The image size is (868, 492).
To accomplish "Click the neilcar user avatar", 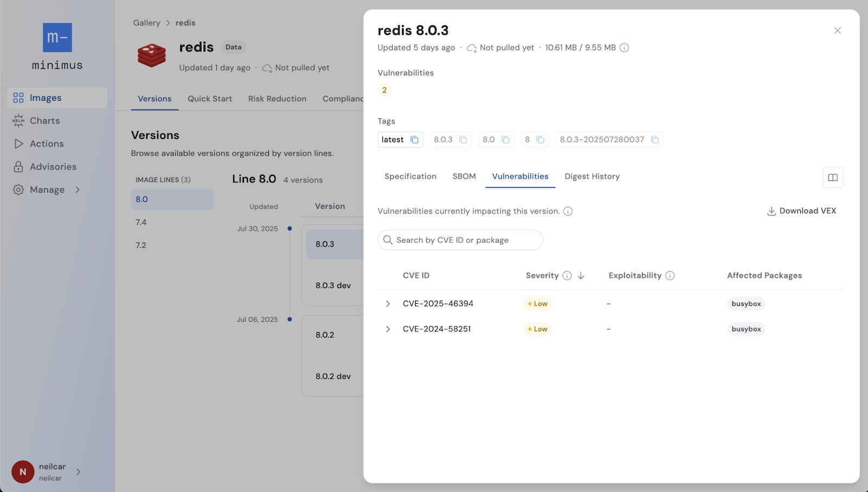I will click(23, 472).
